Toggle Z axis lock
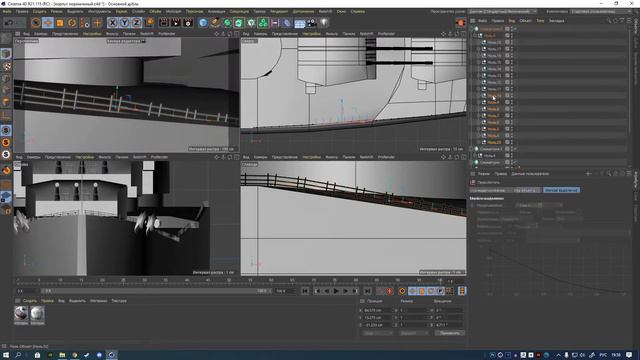Image resolution: width=640 pixels, height=360 pixels. pos(136,23)
